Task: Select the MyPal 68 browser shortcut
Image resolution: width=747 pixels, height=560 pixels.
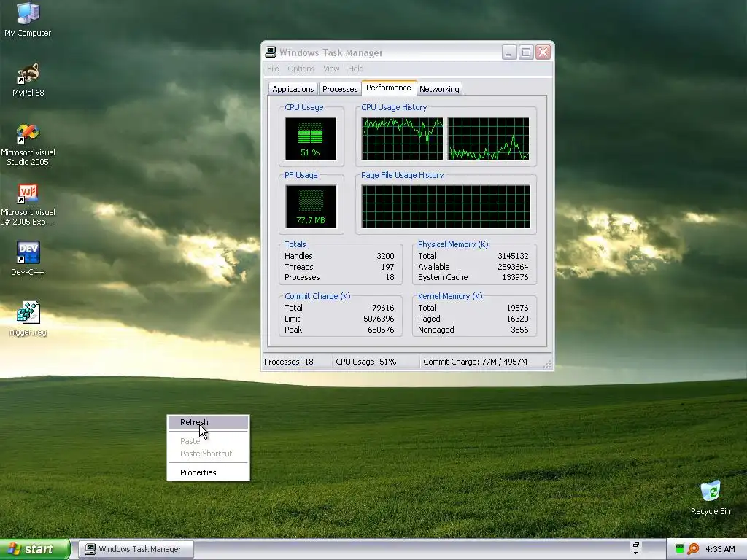Action: coord(28,79)
